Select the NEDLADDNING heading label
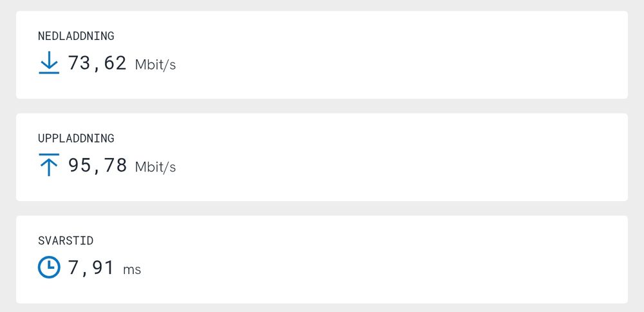The width and height of the screenshot is (644, 312). 76,36
